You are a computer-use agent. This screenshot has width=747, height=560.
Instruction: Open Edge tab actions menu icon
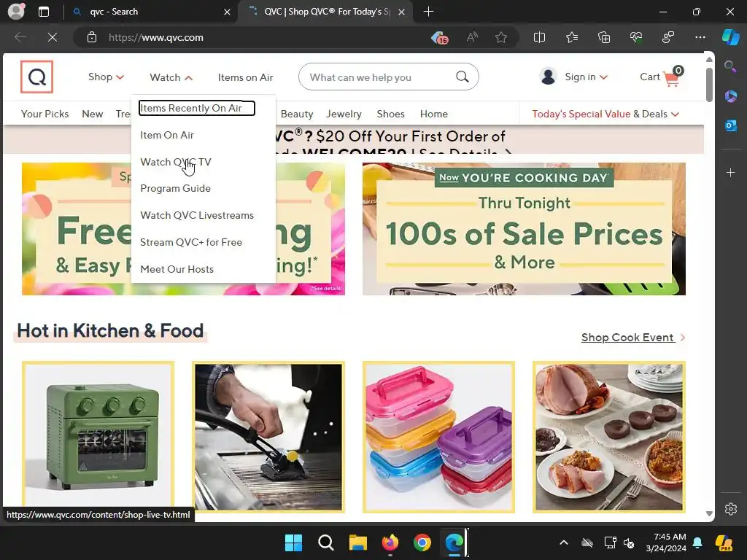[43, 12]
